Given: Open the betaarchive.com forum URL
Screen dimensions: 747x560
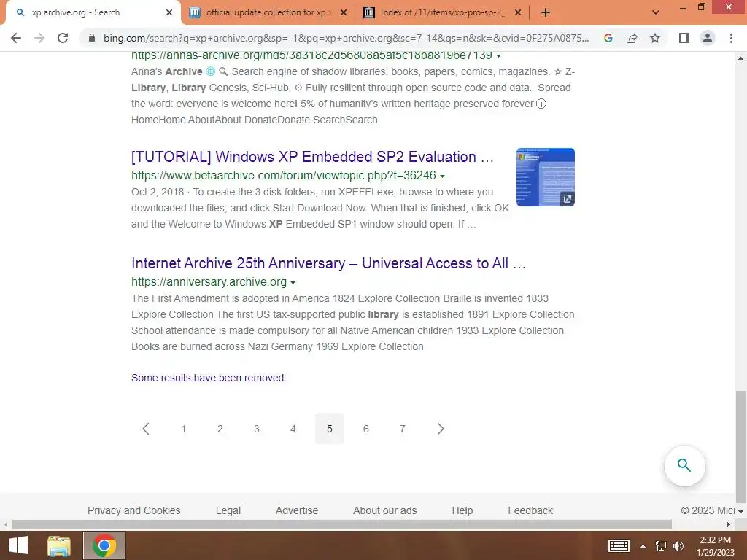Looking at the screenshot, I should (284, 175).
